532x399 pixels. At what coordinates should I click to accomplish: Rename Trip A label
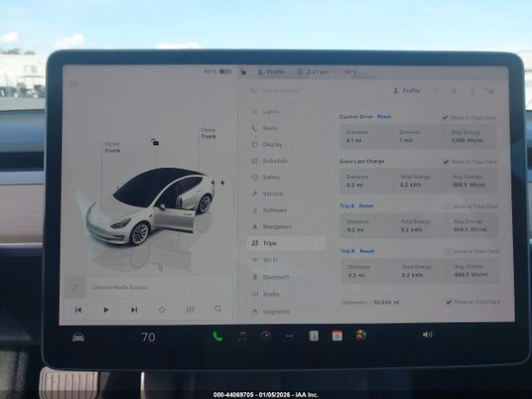[x=347, y=206]
